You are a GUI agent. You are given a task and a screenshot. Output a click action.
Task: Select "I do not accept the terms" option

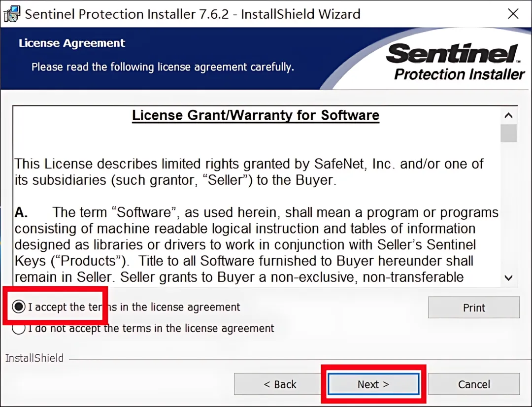tap(19, 328)
